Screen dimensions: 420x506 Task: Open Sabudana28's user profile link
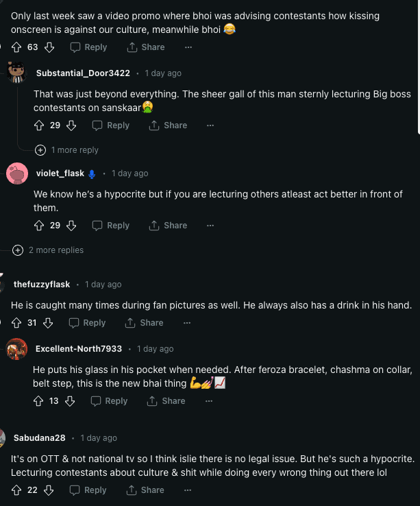(39, 438)
